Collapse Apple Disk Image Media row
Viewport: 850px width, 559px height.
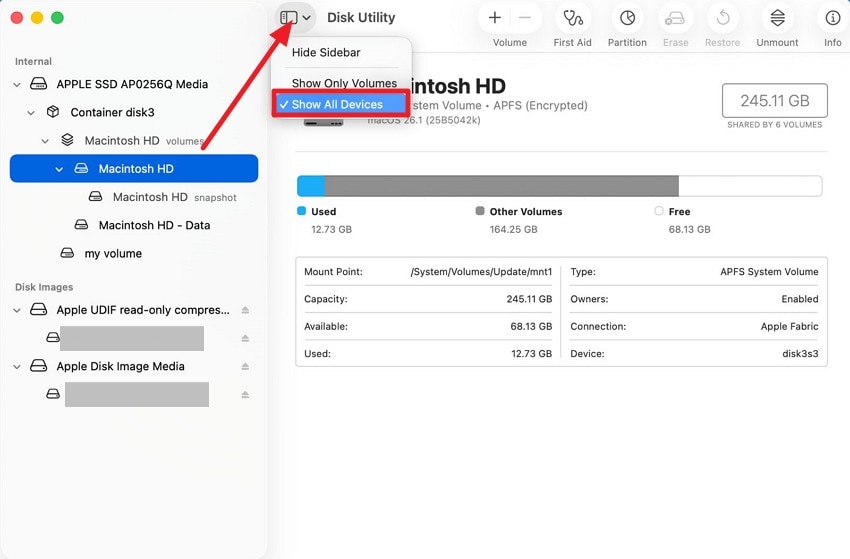point(17,367)
